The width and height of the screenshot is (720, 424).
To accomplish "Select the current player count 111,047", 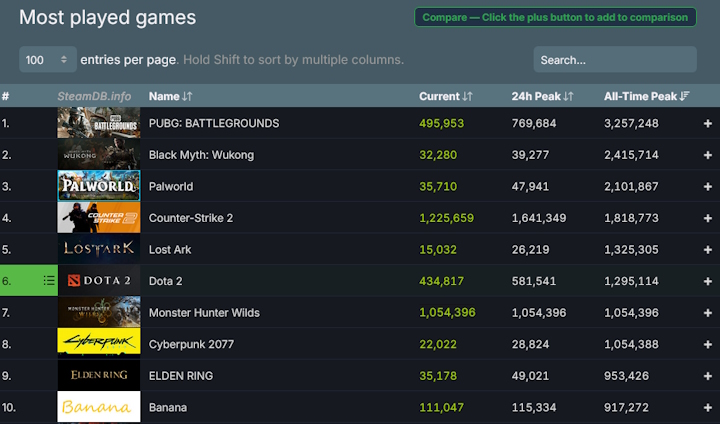I will click(441, 407).
